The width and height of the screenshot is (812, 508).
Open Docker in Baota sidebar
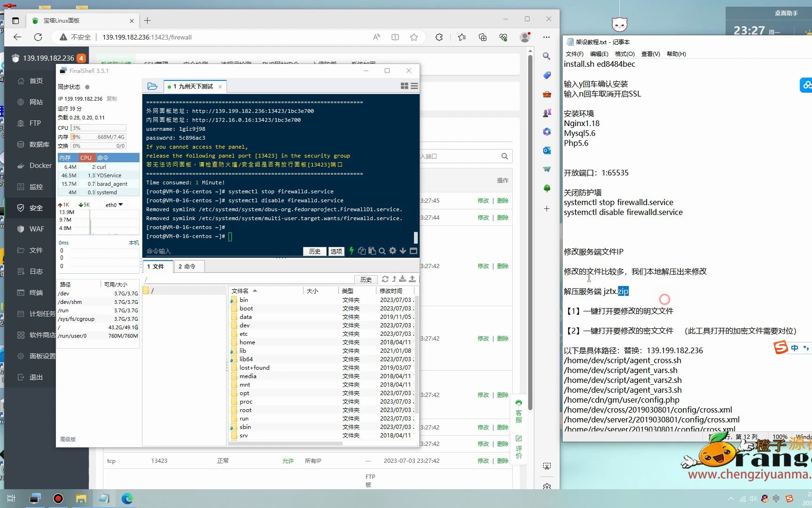pyautogui.click(x=40, y=166)
